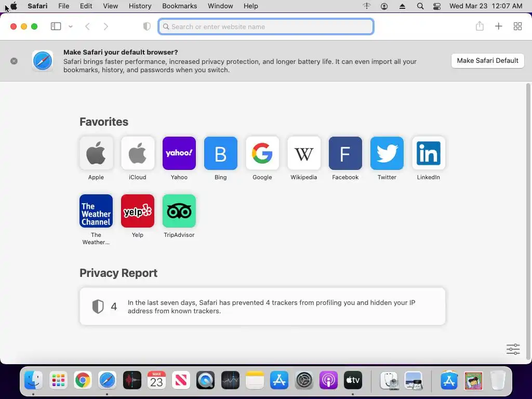Open the Privacy Report tracker card

pyautogui.click(x=262, y=307)
